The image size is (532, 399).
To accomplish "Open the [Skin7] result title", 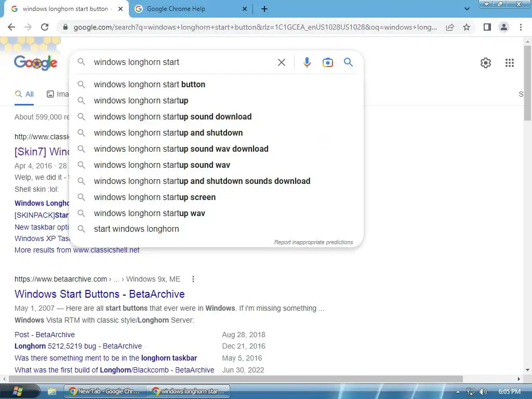I will click(42, 152).
